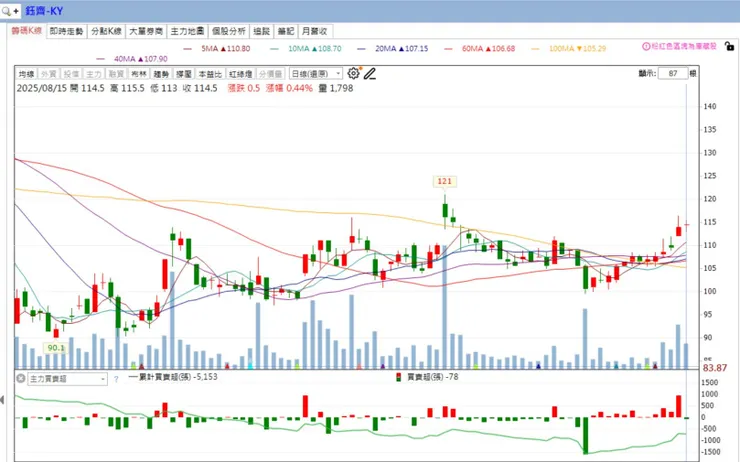Click the 100MA legend entry
Image resolution: width=740 pixels, height=462 pixels.
(569, 49)
